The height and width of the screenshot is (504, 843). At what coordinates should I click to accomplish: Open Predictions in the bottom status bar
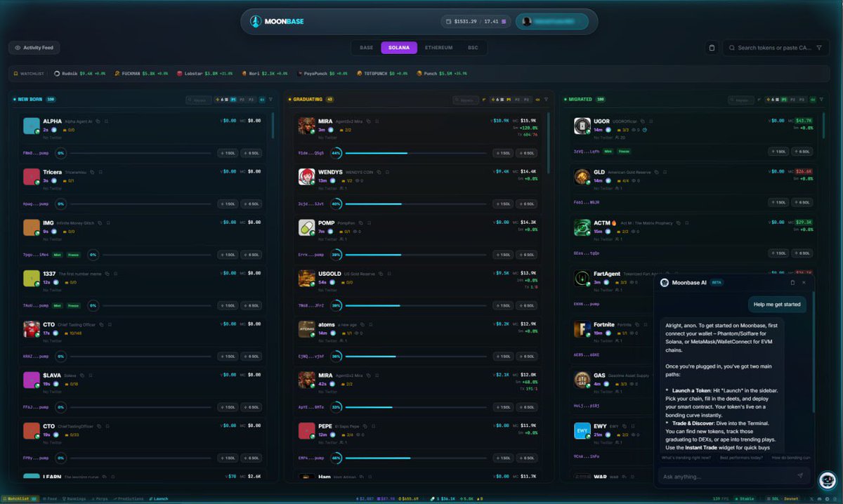tap(129, 499)
